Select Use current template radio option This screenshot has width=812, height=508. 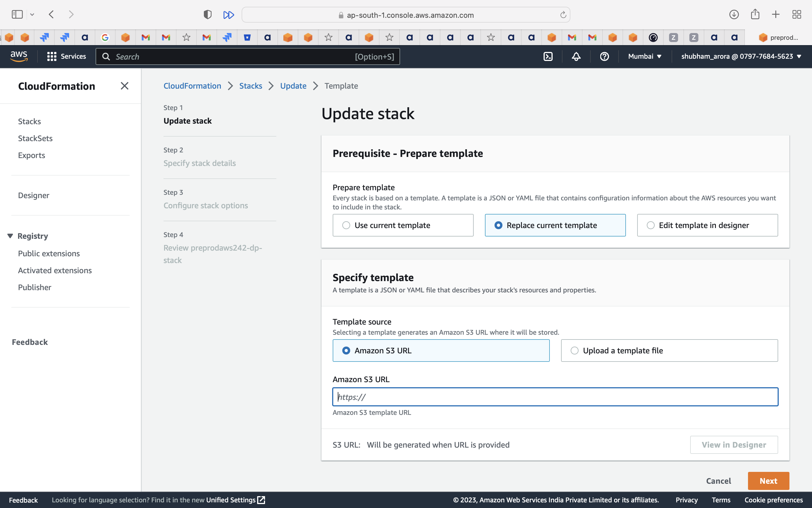[403, 225]
